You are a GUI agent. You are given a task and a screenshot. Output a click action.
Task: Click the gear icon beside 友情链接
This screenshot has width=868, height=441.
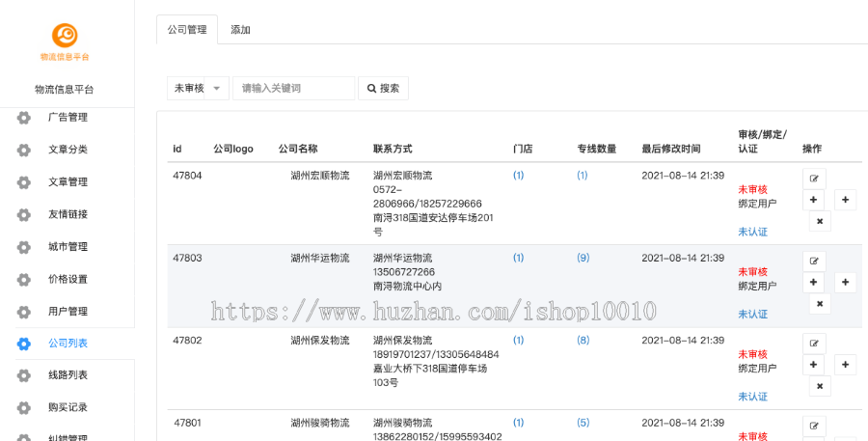pyautogui.click(x=24, y=214)
